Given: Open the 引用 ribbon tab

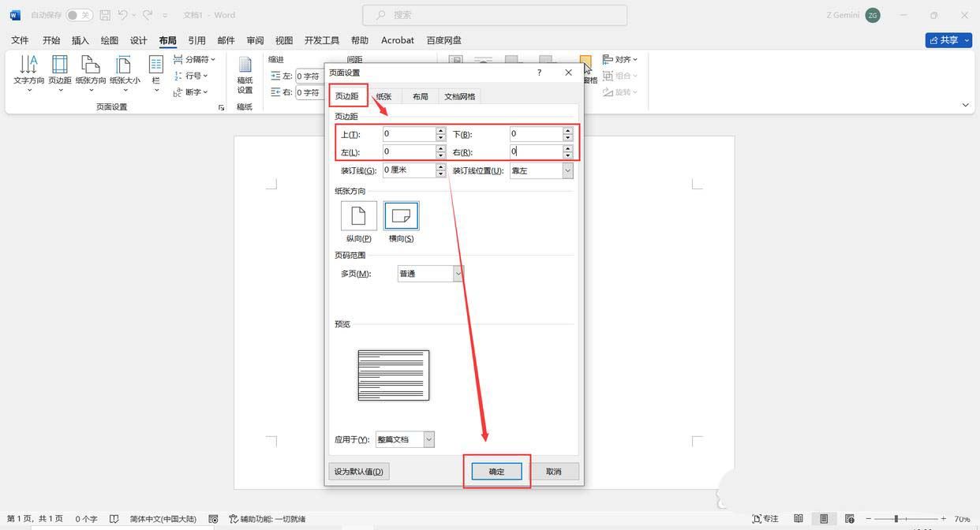Looking at the screenshot, I should tap(196, 40).
